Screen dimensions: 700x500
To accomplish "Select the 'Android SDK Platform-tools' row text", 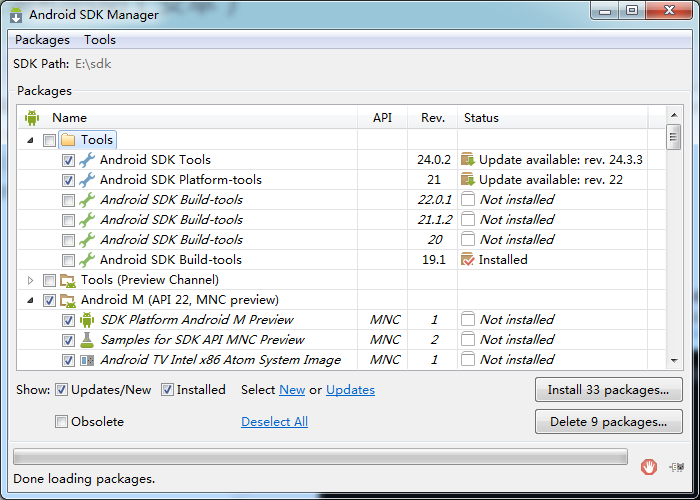I will (x=181, y=180).
